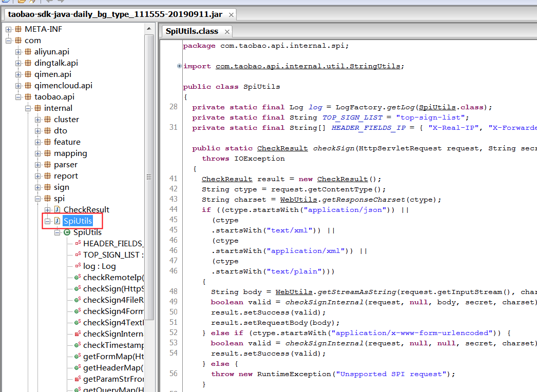The width and height of the screenshot is (537, 392).
Task: Close the SpiUtils.class tab
Action: click(227, 32)
